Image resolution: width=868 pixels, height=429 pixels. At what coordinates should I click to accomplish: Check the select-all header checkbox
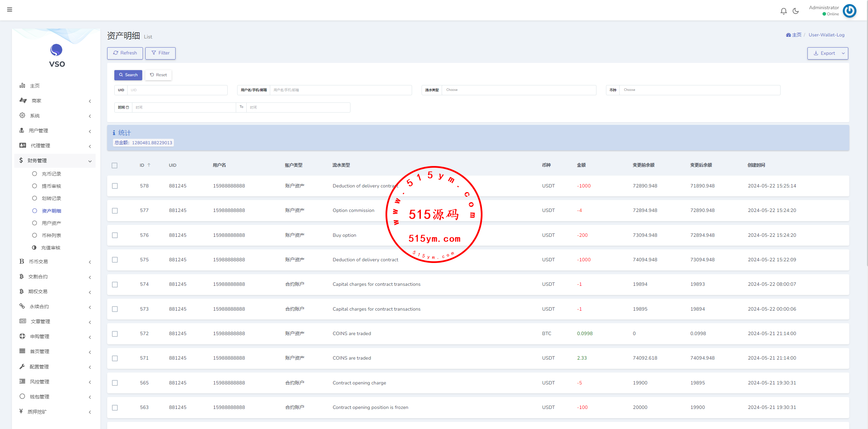[x=114, y=165]
